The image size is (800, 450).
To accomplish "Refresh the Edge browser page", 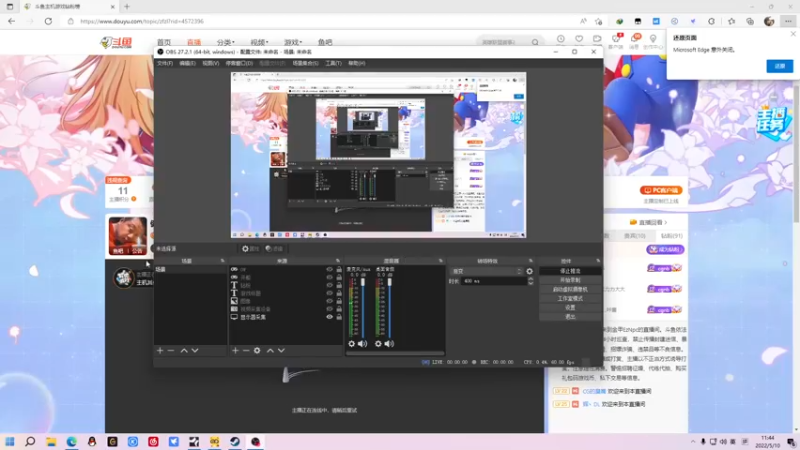I will 48,21.
